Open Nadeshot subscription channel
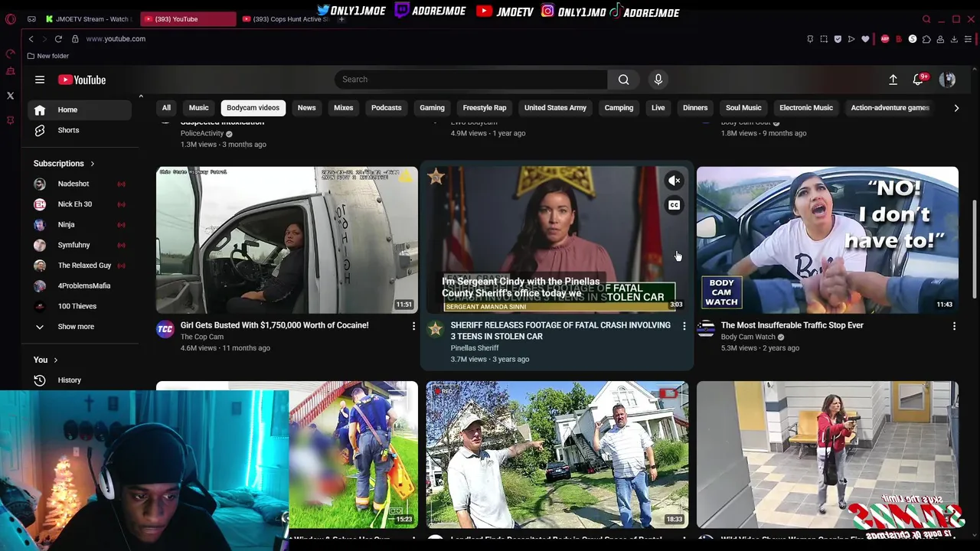The width and height of the screenshot is (980, 551). [80, 184]
